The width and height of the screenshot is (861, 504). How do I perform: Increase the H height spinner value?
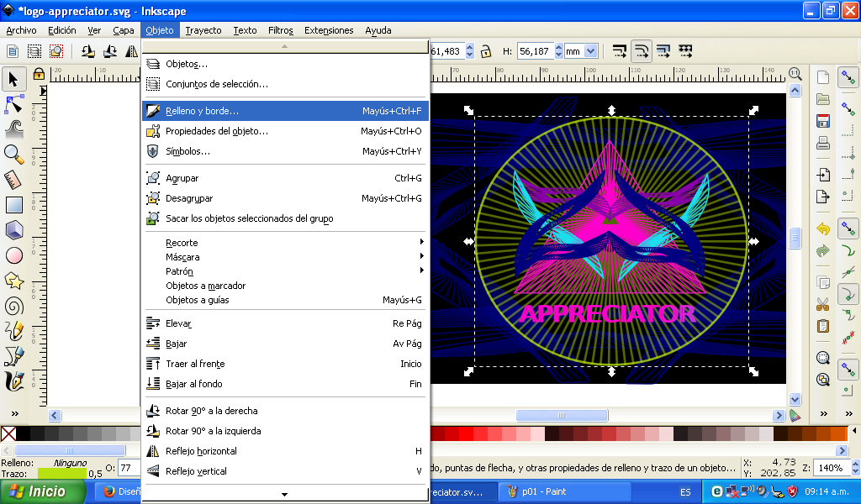558,48
